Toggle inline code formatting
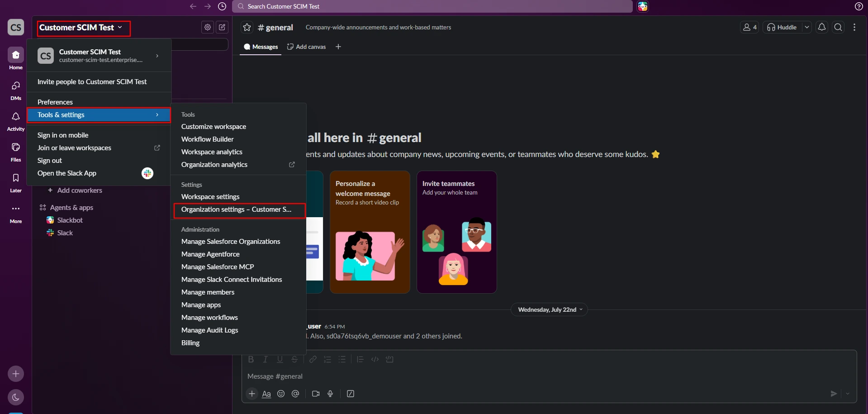Screen dimensions: 868x414 (x=375, y=359)
